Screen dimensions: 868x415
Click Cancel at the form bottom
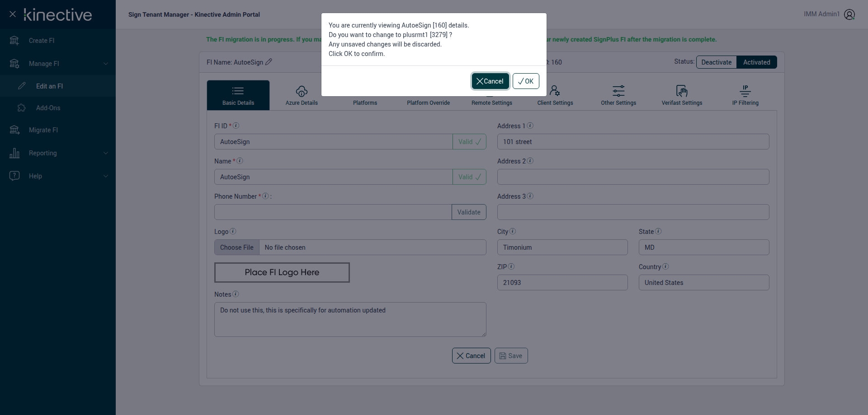(x=471, y=356)
